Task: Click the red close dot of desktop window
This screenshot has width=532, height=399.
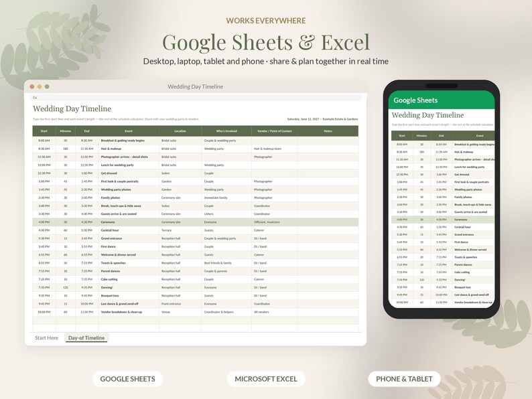Action: (32, 86)
